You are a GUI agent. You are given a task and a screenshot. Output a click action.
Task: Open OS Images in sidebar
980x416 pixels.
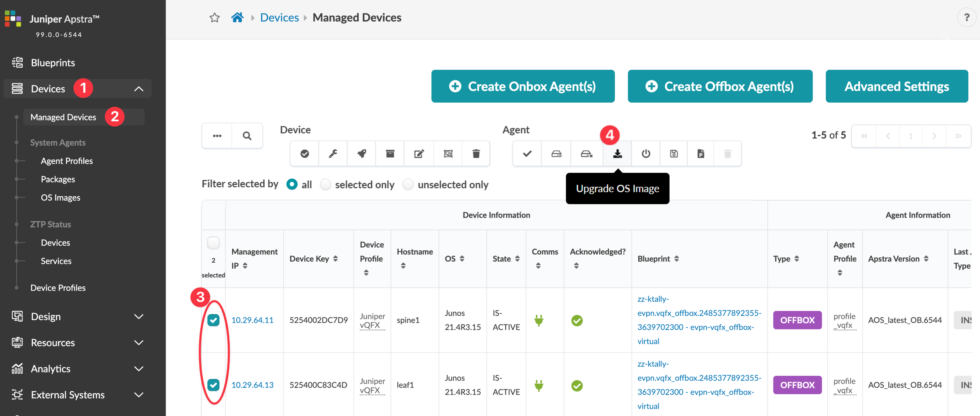(61, 198)
